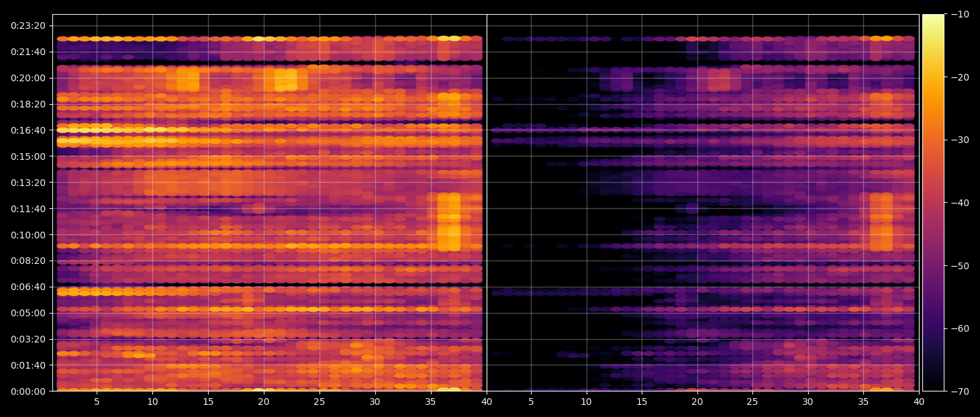Click the 0:06:40 time label
Viewport: 980px width, 417px height.
click(x=28, y=287)
